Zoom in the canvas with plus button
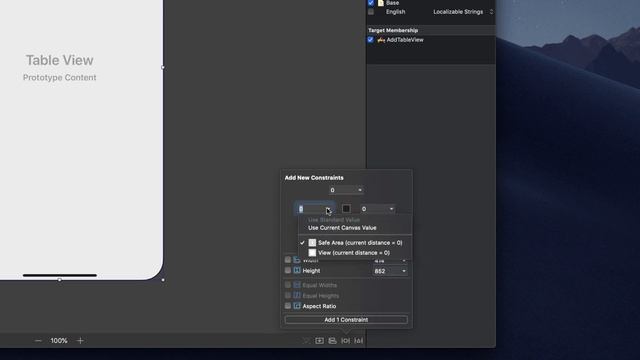Viewport: 640px width, 360px height. pyautogui.click(x=80, y=340)
